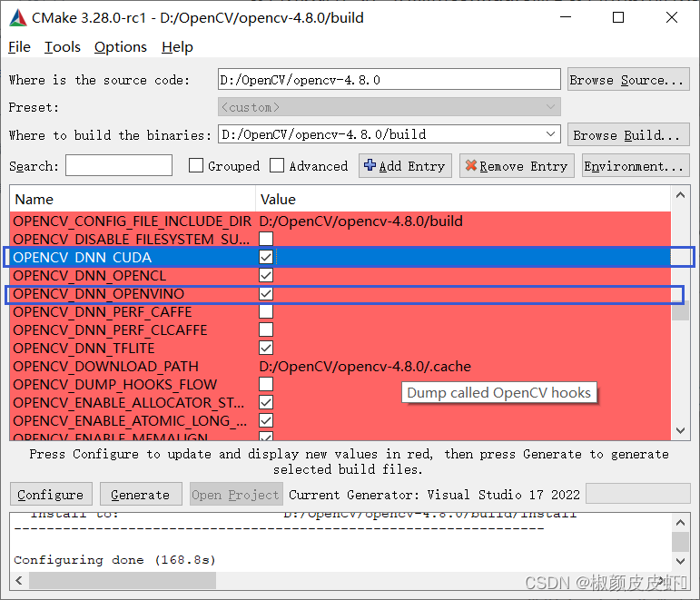Click output log scroll left arrow

19,581
